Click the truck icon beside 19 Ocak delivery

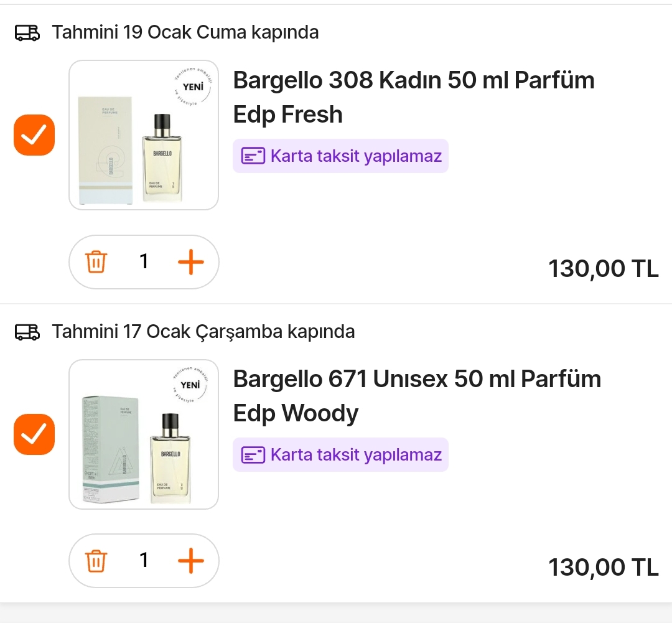tap(27, 32)
